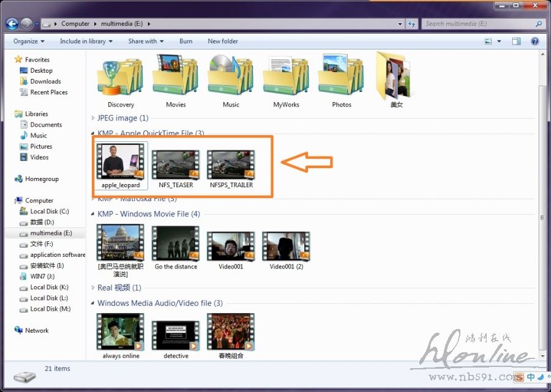Click the Help question mark icon
The height and width of the screenshot is (392, 551).
pos(534,42)
